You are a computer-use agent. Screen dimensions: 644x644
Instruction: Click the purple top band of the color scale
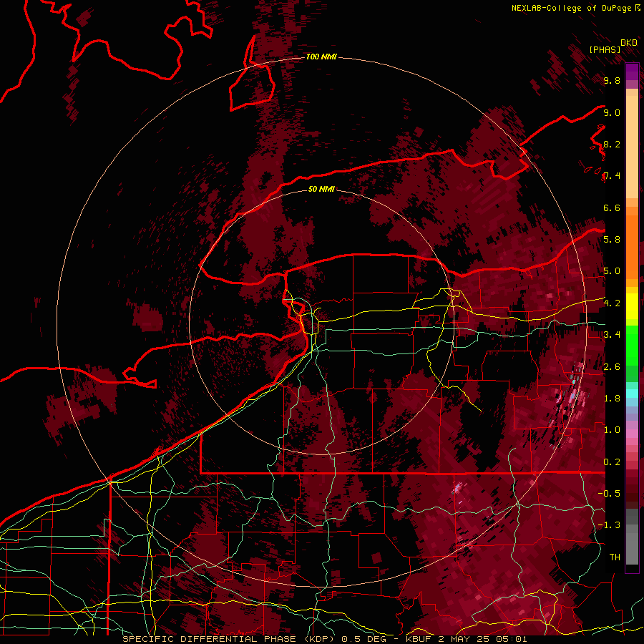click(632, 72)
